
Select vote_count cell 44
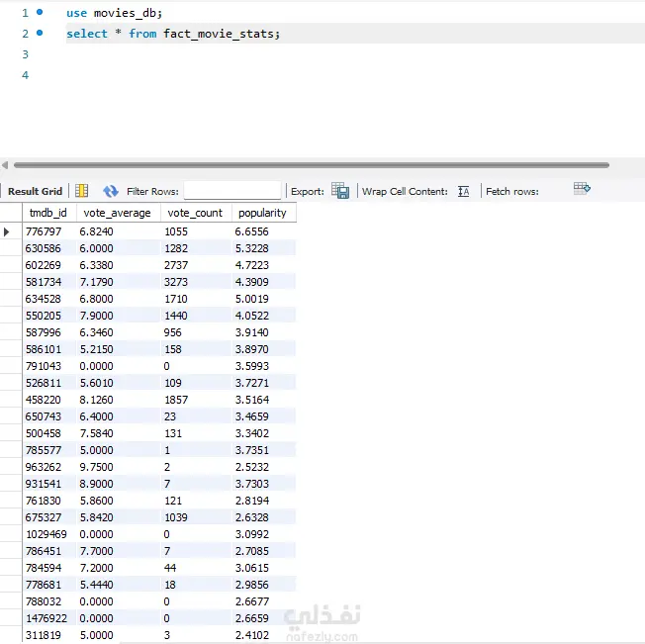[x=196, y=568]
